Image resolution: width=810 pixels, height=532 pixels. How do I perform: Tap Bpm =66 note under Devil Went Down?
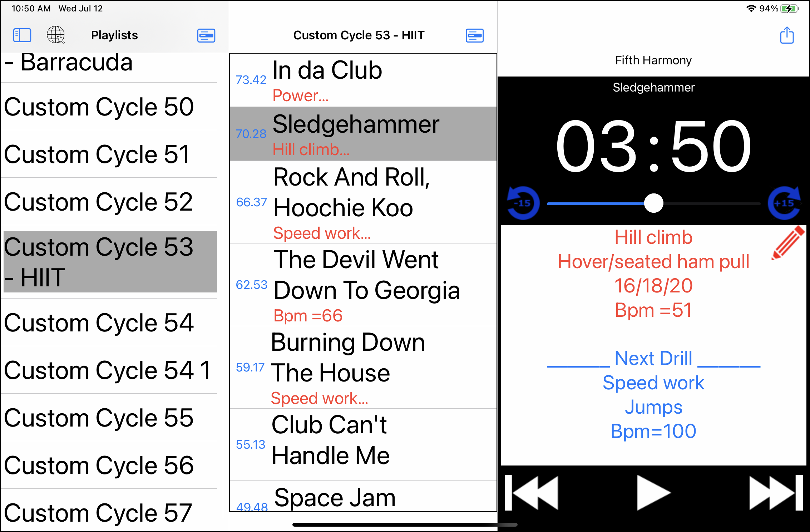pos(308,316)
